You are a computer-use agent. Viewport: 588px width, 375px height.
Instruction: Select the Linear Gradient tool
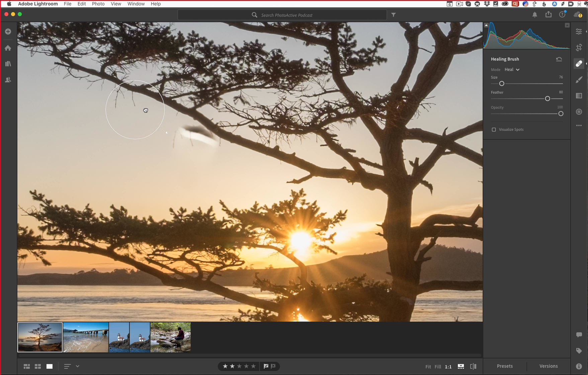click(x=579, y=96)
